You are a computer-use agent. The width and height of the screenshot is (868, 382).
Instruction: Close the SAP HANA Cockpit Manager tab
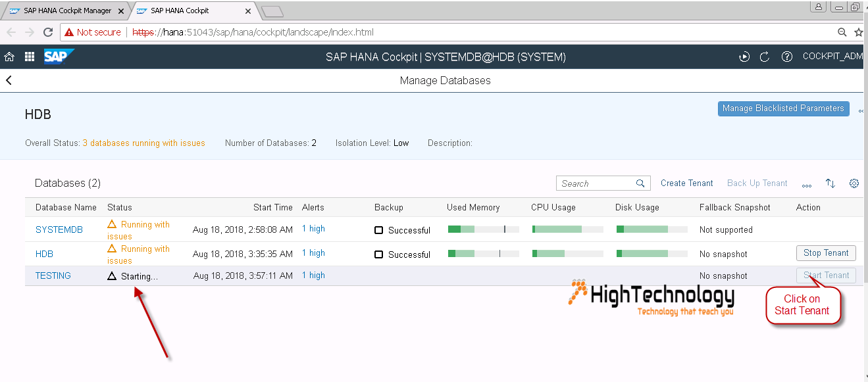pyautogui.click(x=120, y=11)
